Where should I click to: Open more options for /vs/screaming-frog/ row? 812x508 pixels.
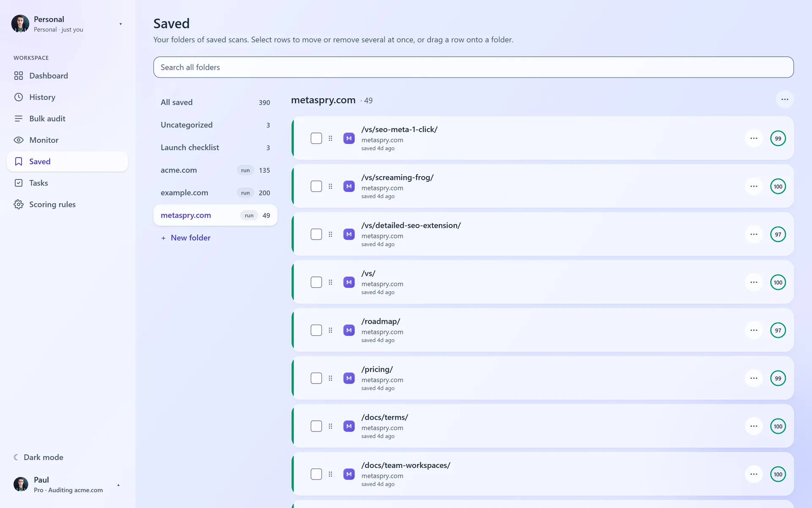click(754, 186)
